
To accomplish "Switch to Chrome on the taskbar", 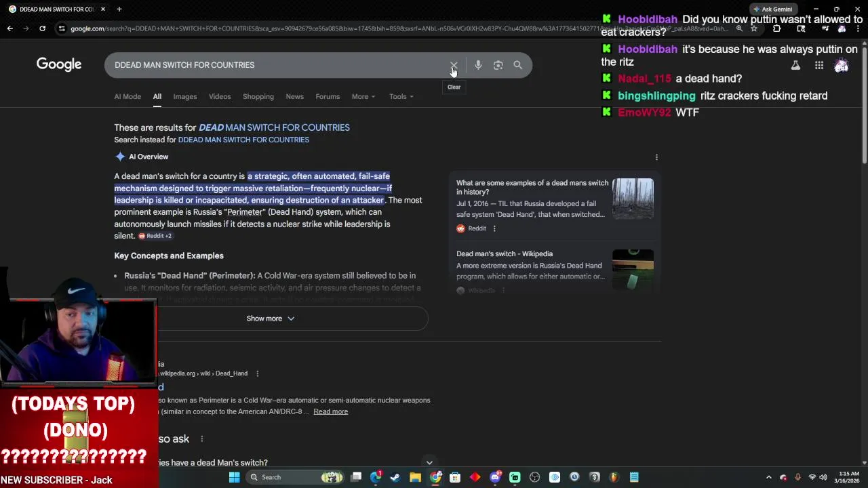I will [435, 477].
